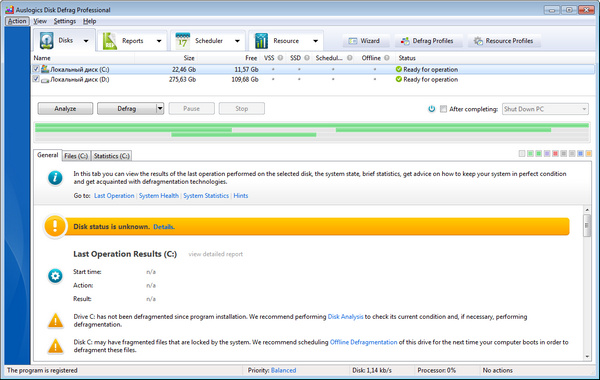Open the Help menu
This screenshot has height=380, width=600.
click(x=90, y=21)
